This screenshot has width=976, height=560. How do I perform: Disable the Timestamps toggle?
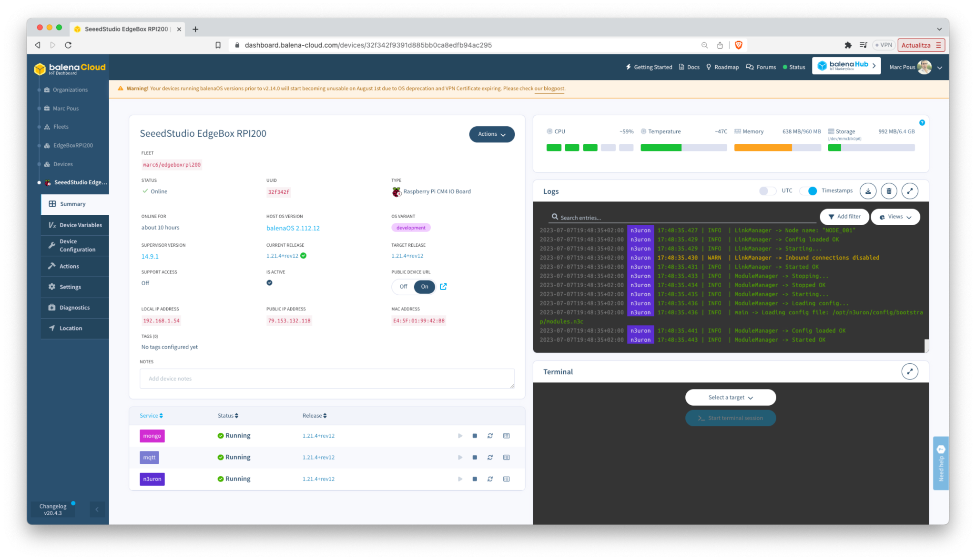[808, 190]
